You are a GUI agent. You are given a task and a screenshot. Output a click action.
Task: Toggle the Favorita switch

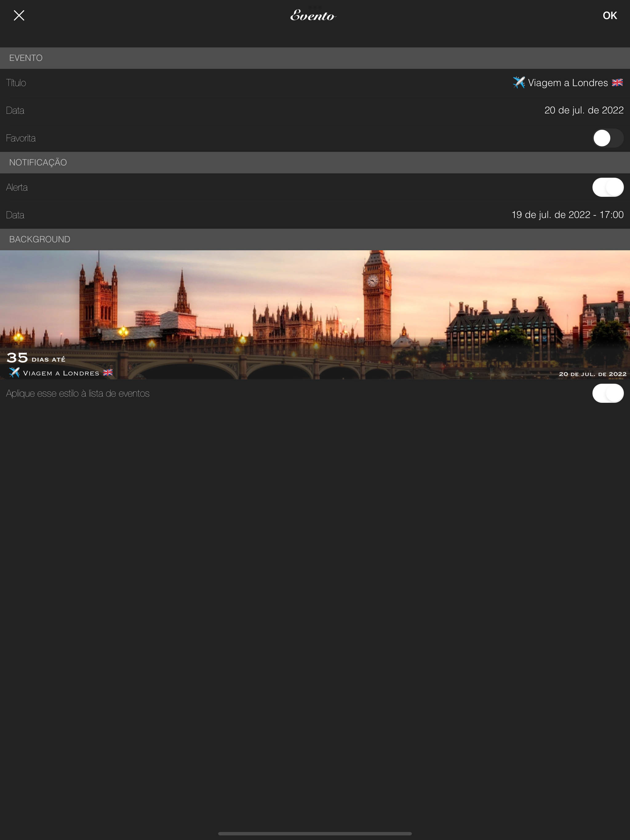coord(608,138)
